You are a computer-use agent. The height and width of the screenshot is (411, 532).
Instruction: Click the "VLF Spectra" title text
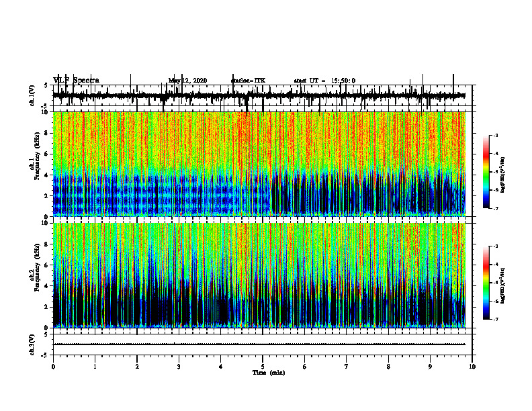tap(76, 81)
